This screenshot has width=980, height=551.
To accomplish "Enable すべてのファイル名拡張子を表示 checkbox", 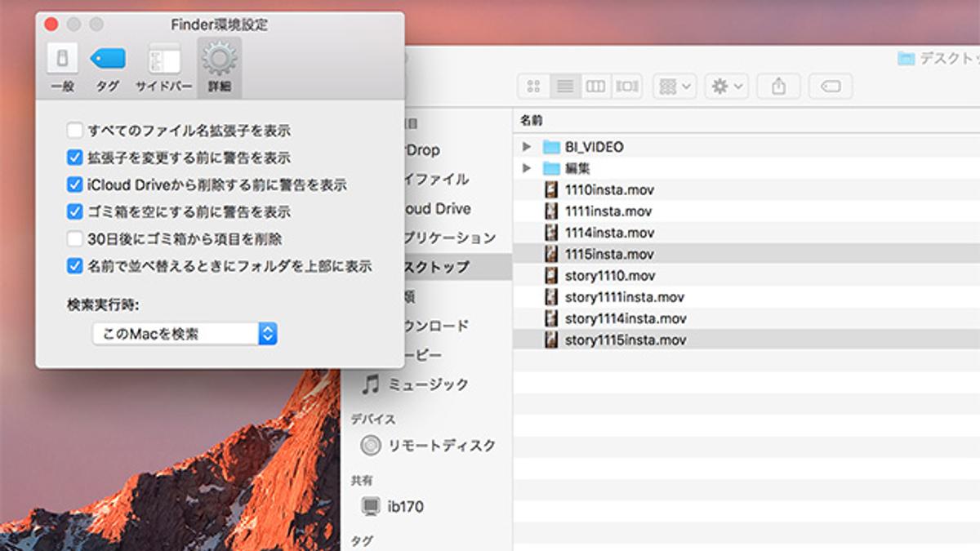I will [x=75, y=131].
